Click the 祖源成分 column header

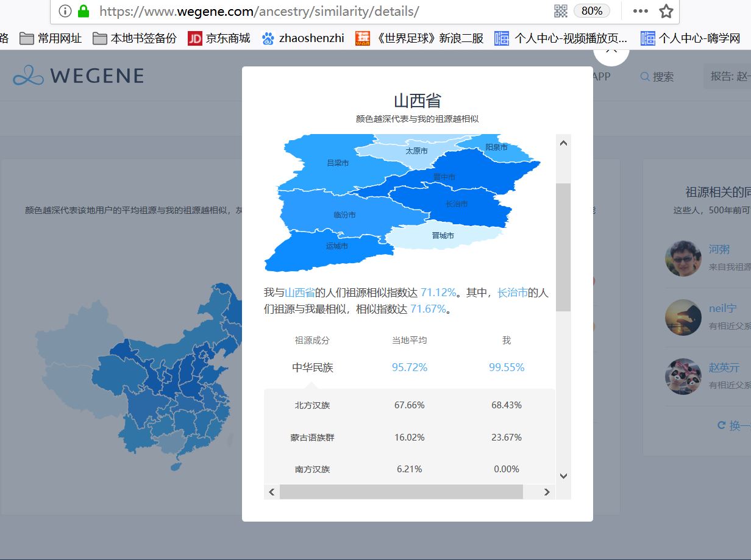coord(312,340)
